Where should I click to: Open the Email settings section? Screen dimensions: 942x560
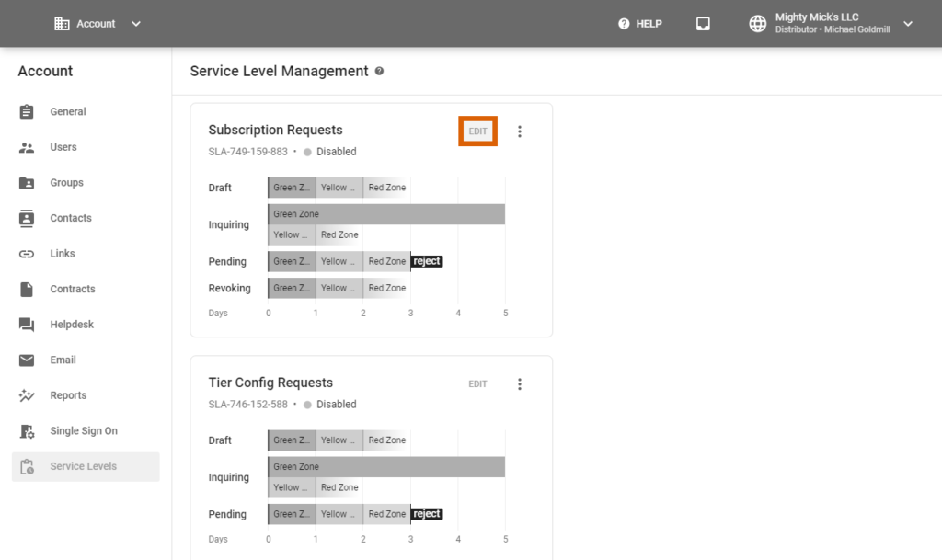(63, 360)
